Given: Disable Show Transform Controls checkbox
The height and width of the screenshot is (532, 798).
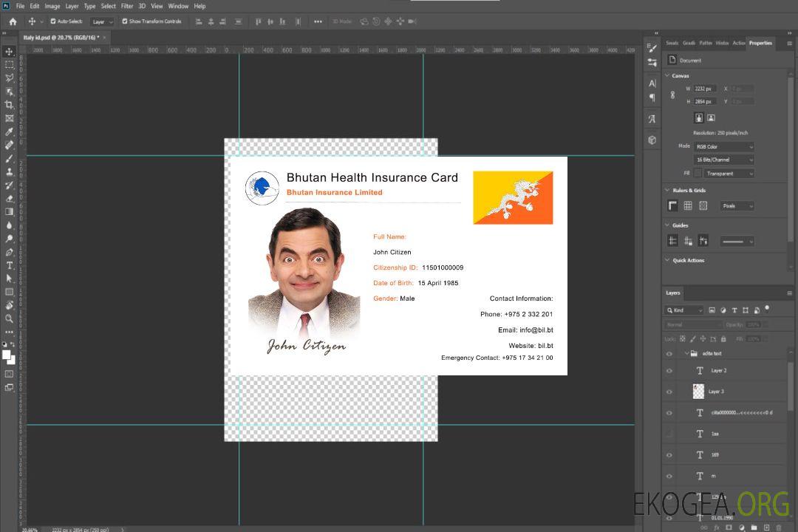Looking at the screenshot, I should [x=125, y=21].
